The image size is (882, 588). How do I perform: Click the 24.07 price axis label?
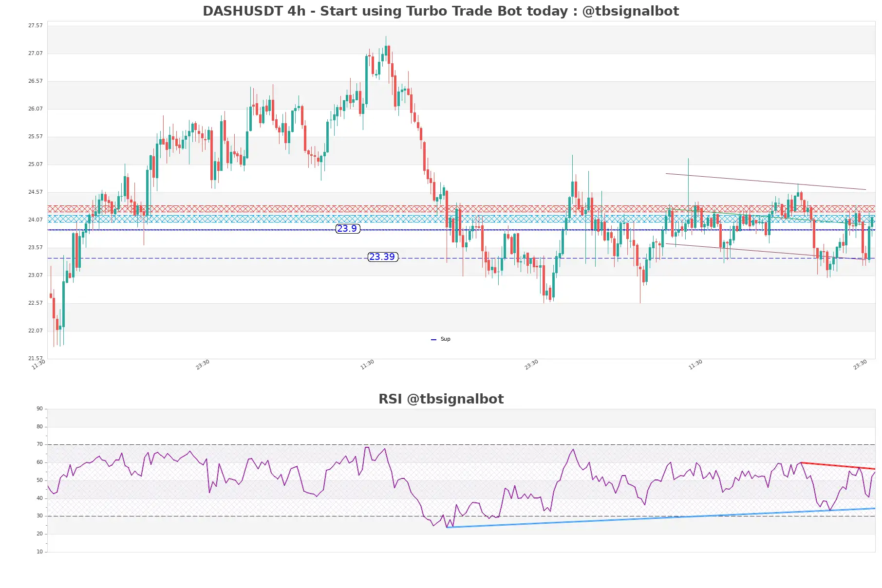pyautogui.click(x=35, y=220)
